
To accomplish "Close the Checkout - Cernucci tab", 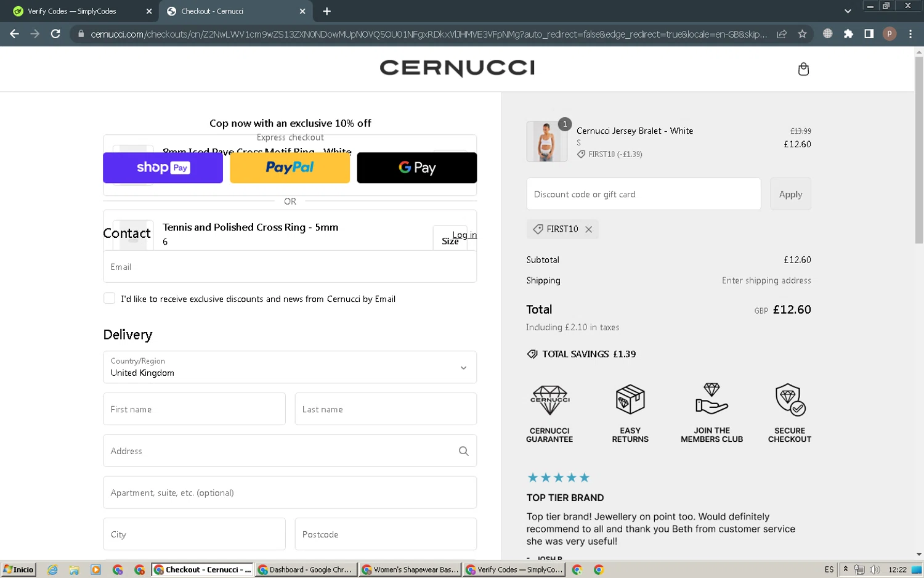I will coord(302,11).
